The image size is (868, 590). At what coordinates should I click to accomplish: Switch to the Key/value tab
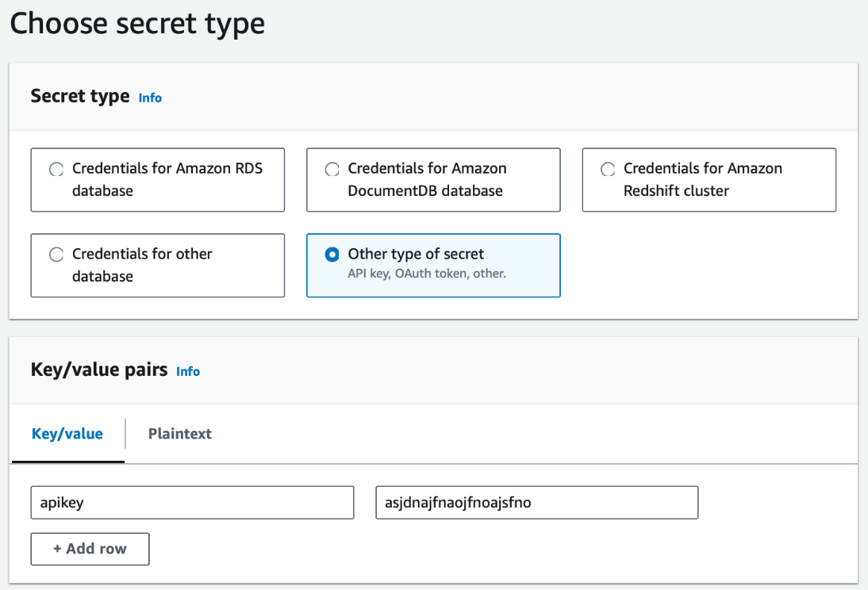(x=67, y=434)
